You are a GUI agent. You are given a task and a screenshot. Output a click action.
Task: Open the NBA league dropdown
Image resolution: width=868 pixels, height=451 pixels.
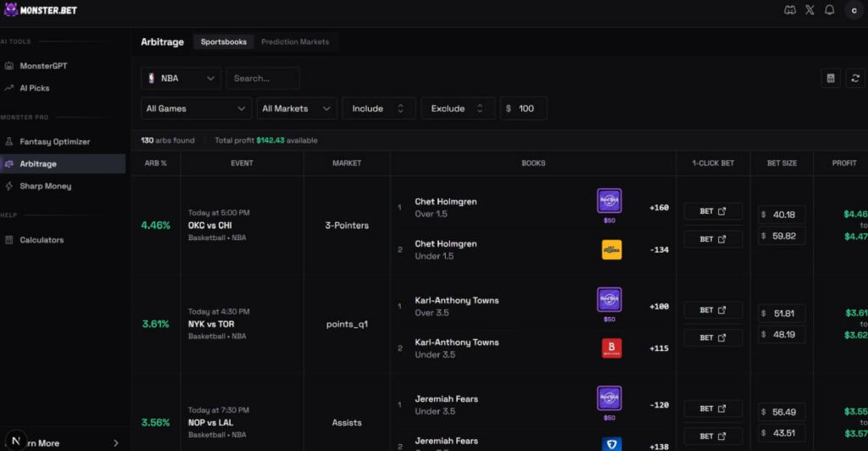click(181, 78)
